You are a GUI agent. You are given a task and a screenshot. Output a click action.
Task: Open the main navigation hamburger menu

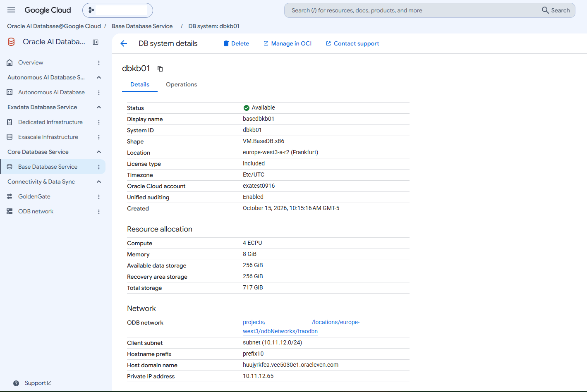coord(11,10)
